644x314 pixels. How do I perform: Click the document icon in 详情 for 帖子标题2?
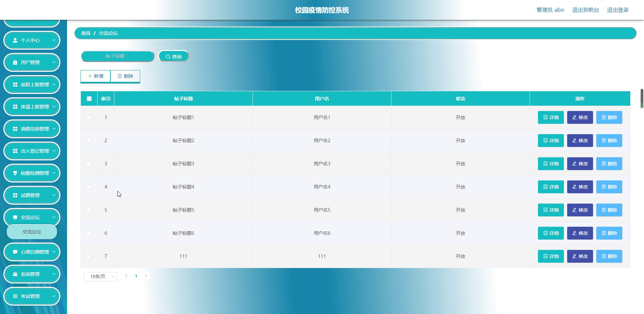[545, 141]
